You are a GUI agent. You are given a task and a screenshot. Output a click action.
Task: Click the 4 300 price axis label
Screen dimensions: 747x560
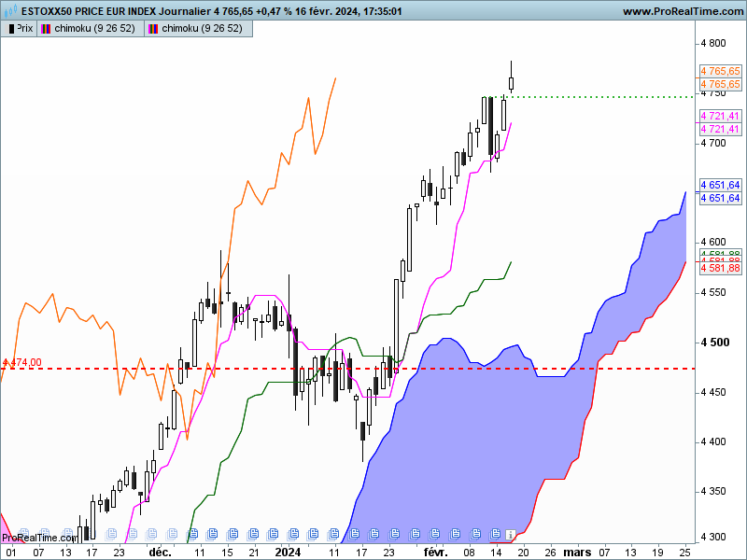(x=713, y=537)
